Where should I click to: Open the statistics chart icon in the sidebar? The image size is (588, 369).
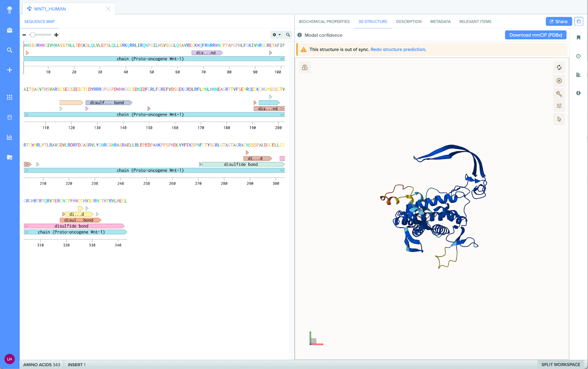[10, 137]
